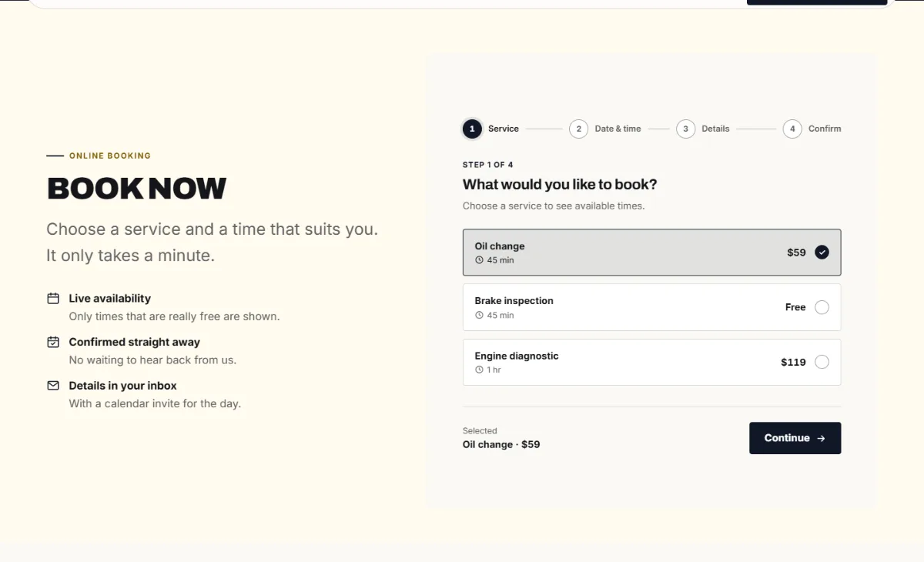Click the envelope icon beside Details in your inbox

pyautogui.click(x=53, y=385)
